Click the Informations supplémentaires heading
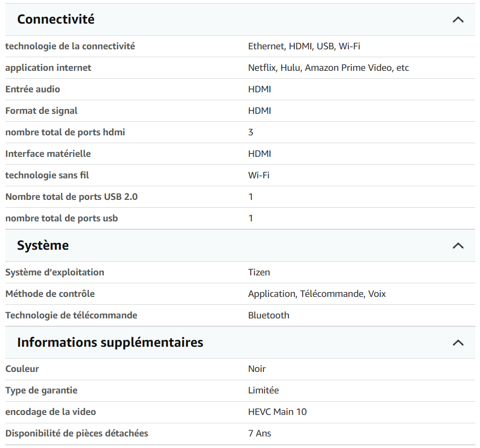 coord(110,343)
